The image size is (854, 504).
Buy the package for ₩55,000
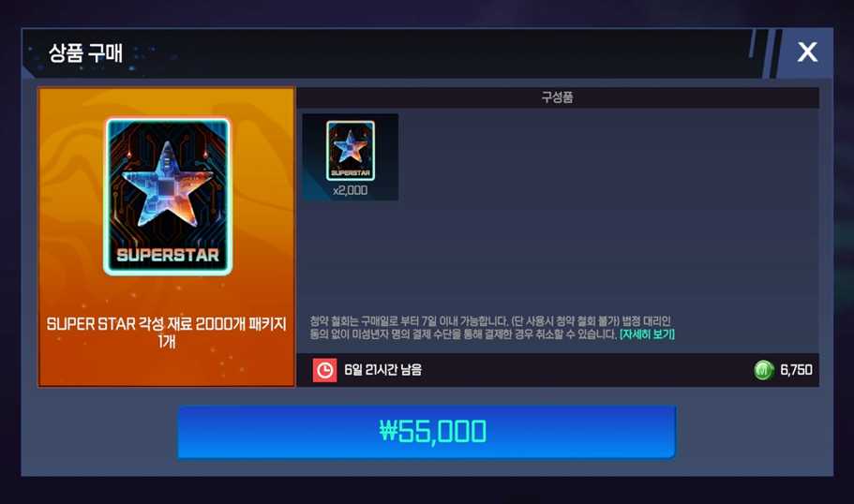coord(427,432)
